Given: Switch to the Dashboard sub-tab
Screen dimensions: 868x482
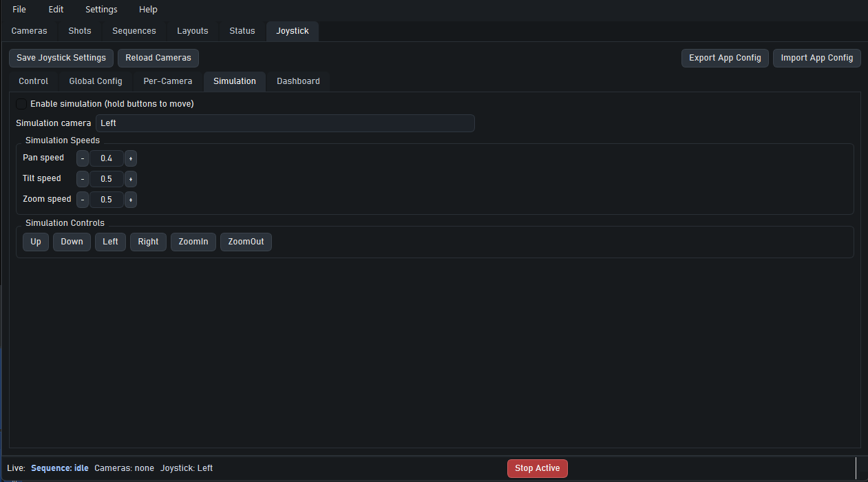Looking at the screenshot, I should point(298,81).
